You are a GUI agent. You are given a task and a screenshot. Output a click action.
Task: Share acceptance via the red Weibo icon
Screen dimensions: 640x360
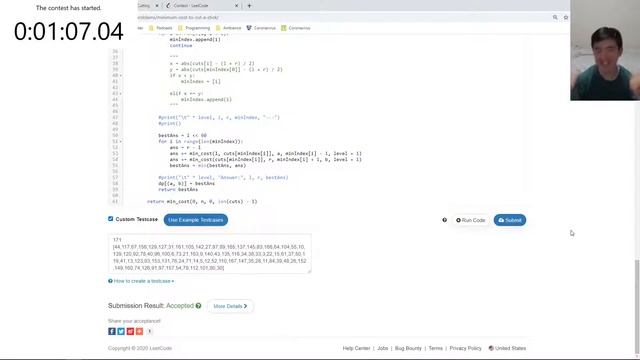point(130,331)
